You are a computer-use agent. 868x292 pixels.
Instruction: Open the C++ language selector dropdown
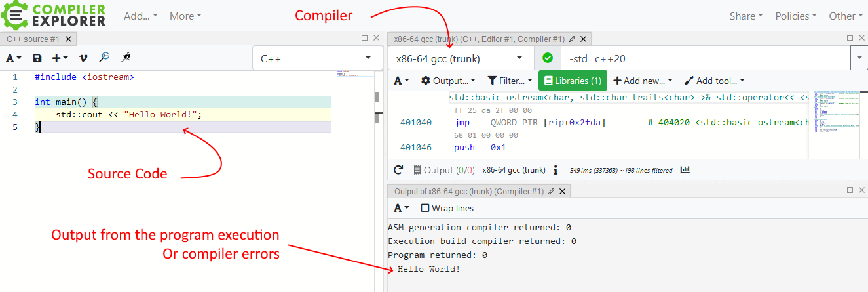317,58
